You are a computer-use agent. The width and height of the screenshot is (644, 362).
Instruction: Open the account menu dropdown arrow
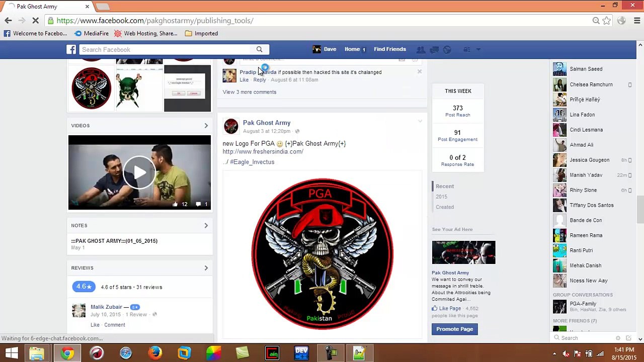pyautogui.click(x=478, y=49)
